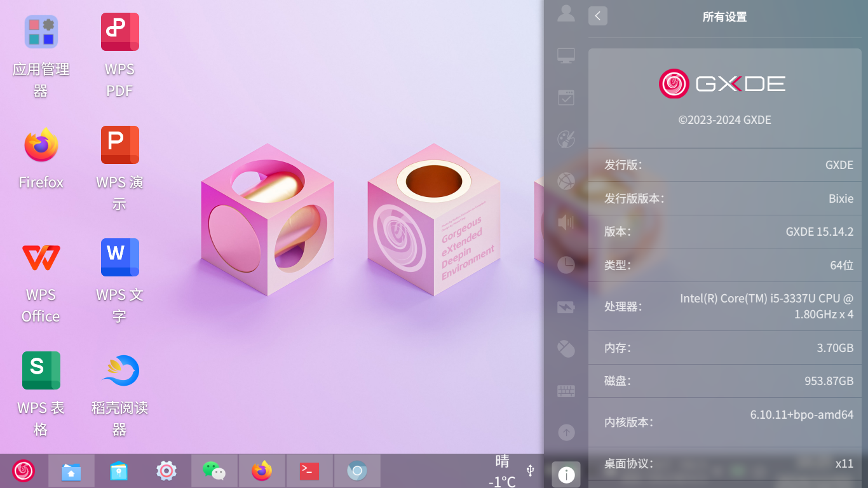Open Mouse settings in the sidebar
868x488 pixels.
(x=566, y=348)
